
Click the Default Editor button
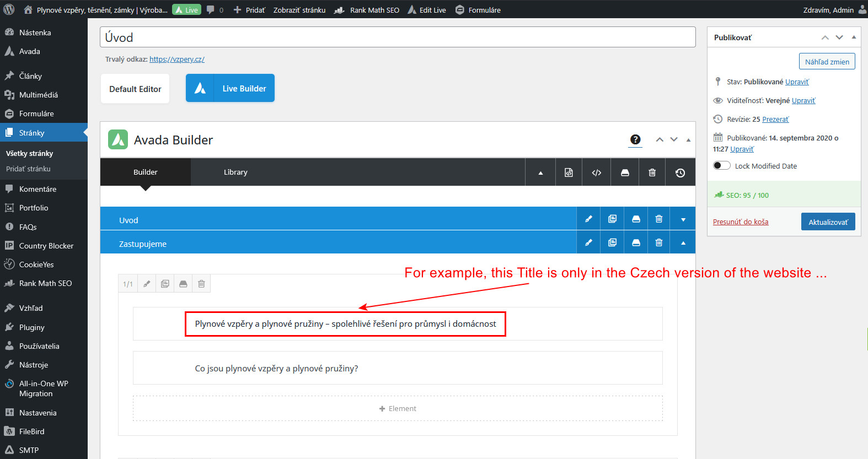pyautogui.click(x=135, y=89)
